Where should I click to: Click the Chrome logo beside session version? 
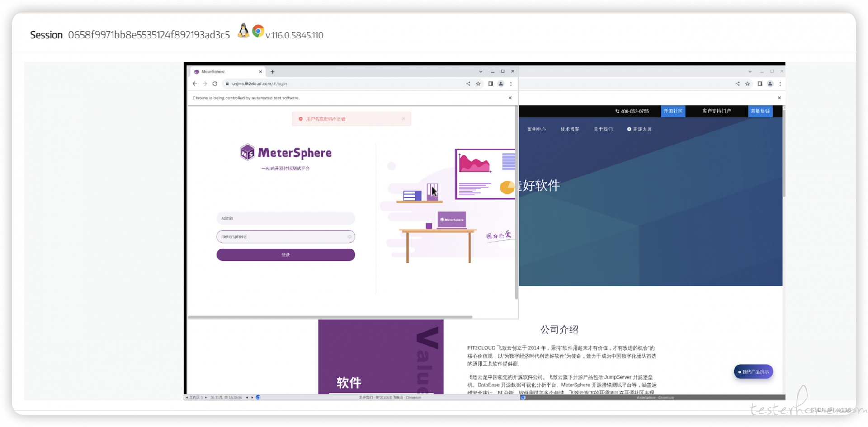(x=258, y=31)
